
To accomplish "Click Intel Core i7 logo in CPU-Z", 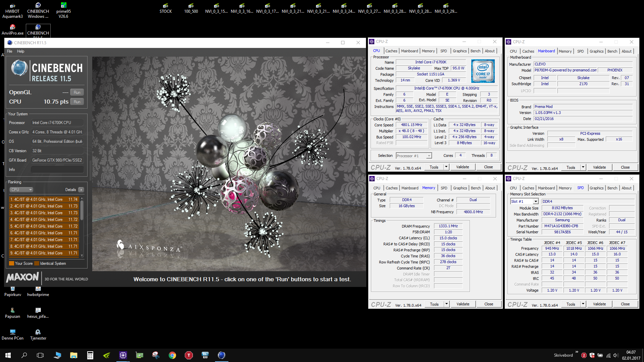I will (x=483, y=71).
